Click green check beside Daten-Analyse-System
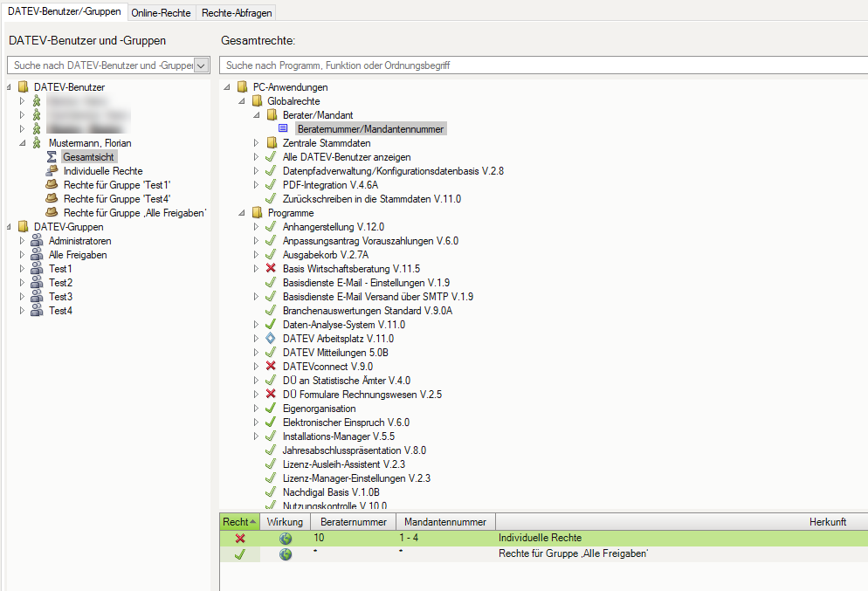 pos(271,324)
